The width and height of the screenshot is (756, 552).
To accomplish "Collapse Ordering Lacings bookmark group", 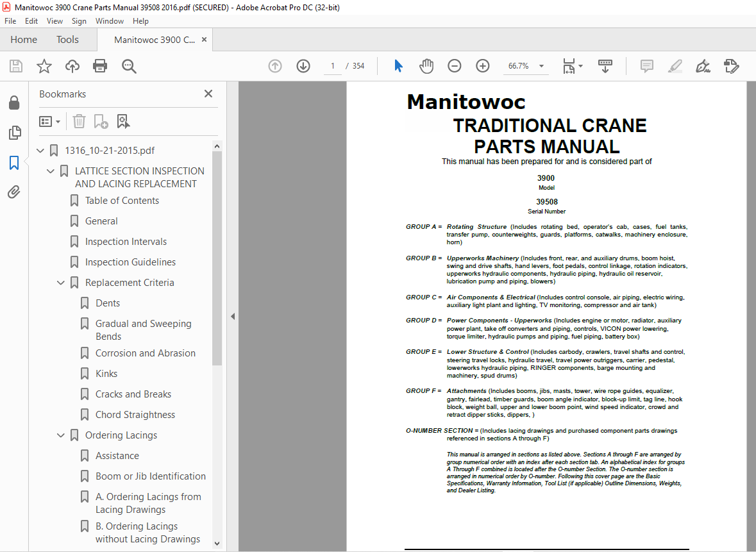I will 61,435.
